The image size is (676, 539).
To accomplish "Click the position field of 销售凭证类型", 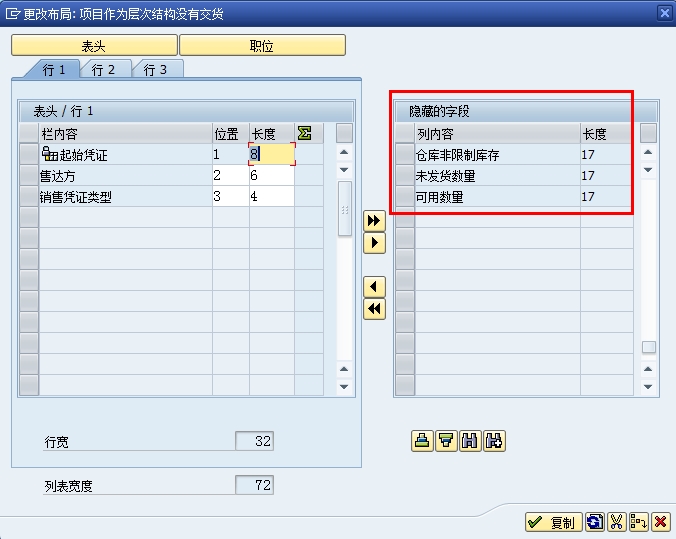I will click(x=231, y=196).
